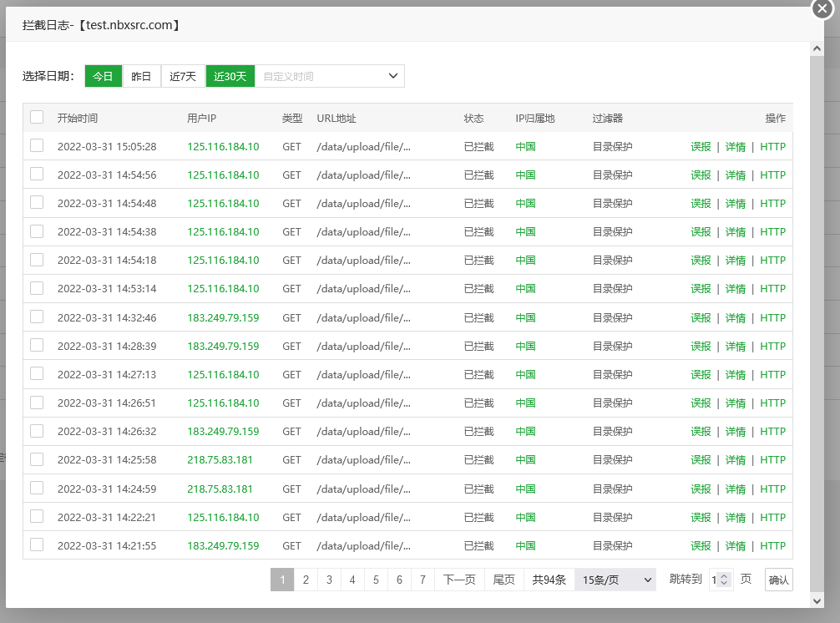The image size is (840, 623).
Task: Open 详情 for the 14:22:21 row
Action: click(736, 518)
